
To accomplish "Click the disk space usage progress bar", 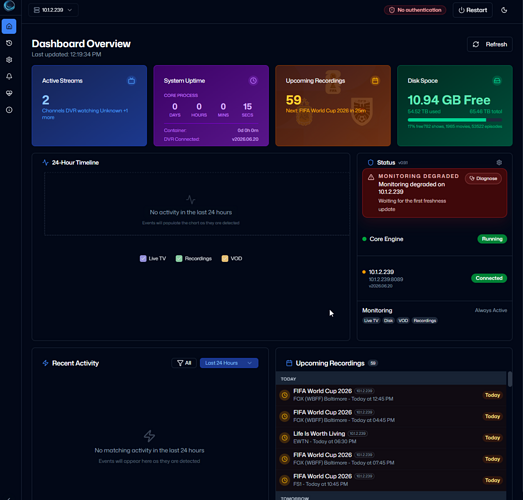I will click(455, 120).
